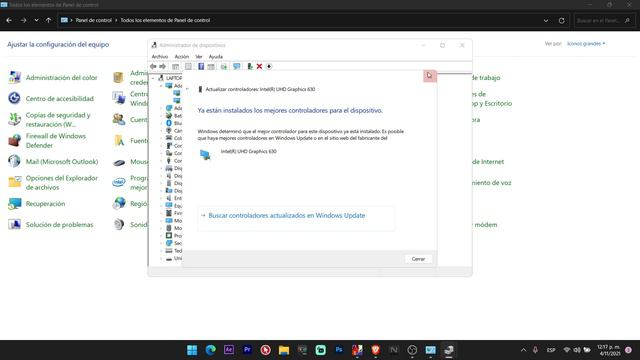Open 'Copias de seguridad y restauración' link
Image resolution: width=640 pixels, height=360 pixels.
58,120
